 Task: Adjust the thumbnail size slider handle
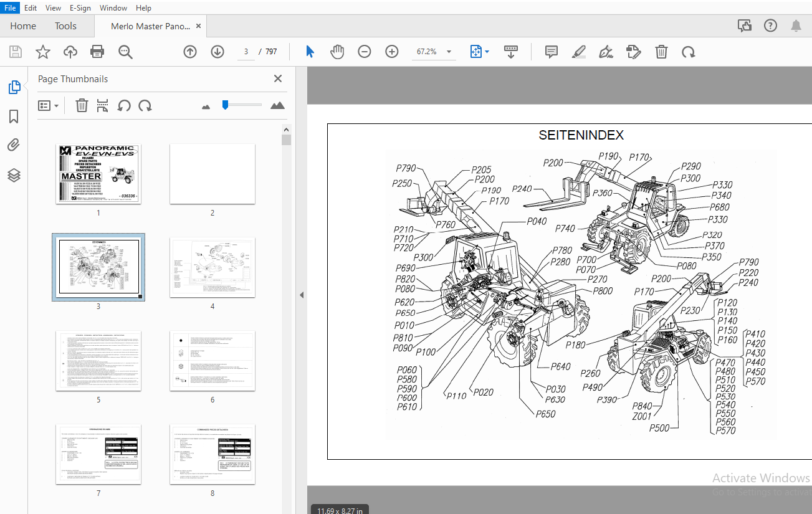[x=225, y=105]
